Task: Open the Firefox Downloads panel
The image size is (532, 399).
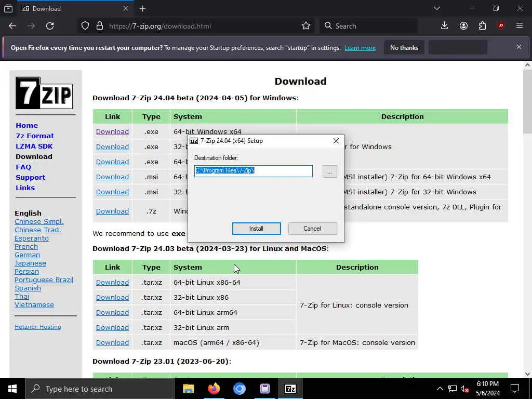Action: click(x=444, y=26)
